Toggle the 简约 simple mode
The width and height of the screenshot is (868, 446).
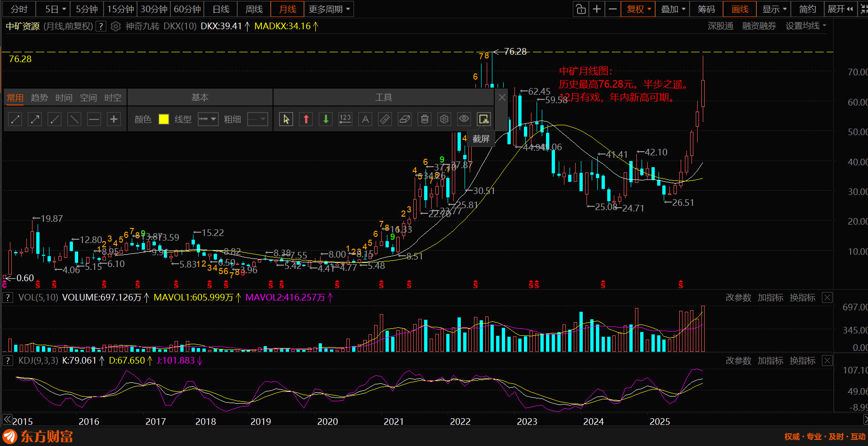coord(807,9)
